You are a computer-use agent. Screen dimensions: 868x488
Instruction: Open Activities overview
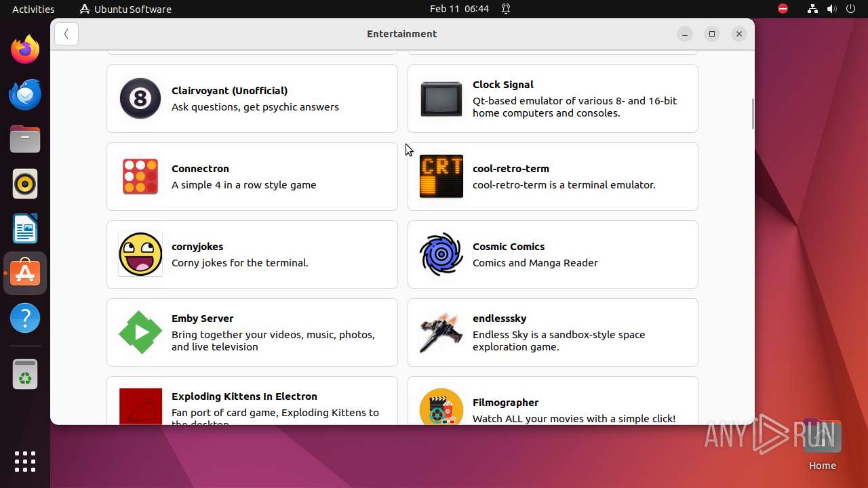(33, 9)
